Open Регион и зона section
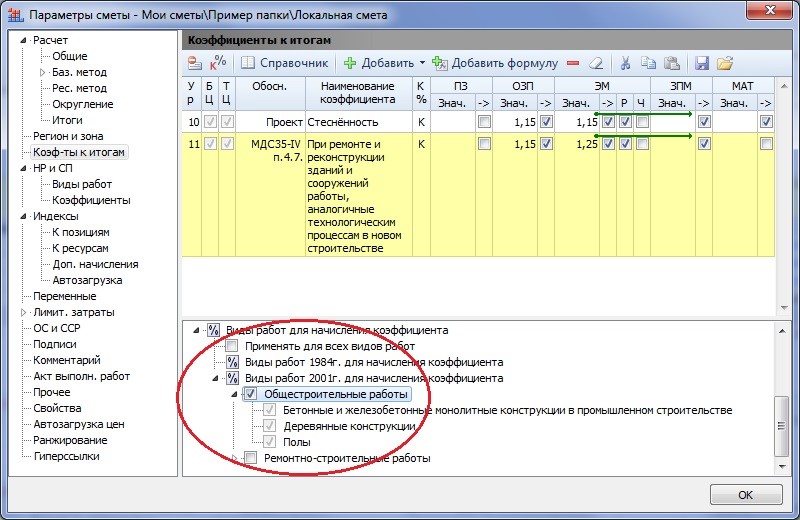This screenshot has height=520, width=800. click(x=68, y=136)
